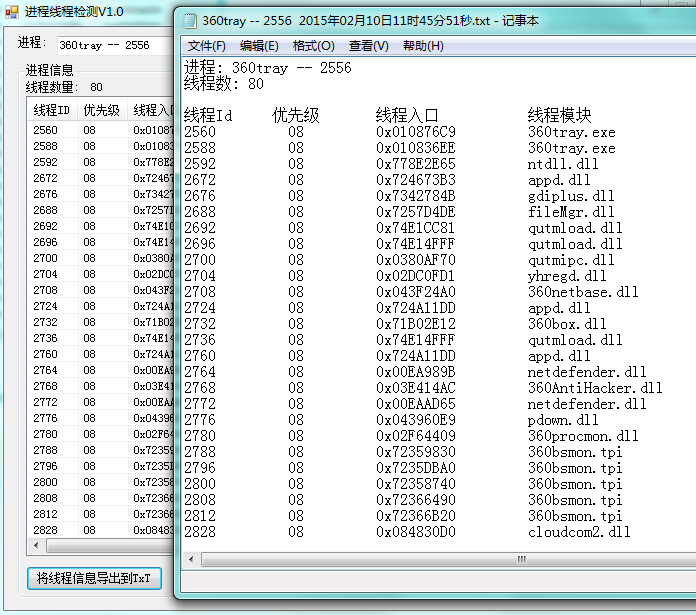This screenshot has height=615, width=696.
Task: Open the 帮助(H) menu in Notepad
Action: (x=423, y=46)
